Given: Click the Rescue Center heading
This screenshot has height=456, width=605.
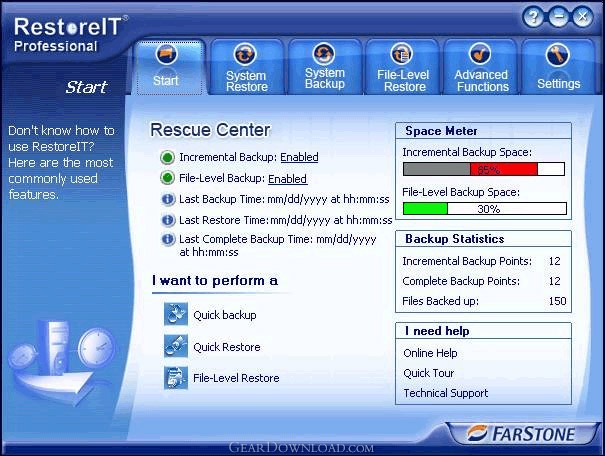Looking at the screenshot, I should click(210, 130).
